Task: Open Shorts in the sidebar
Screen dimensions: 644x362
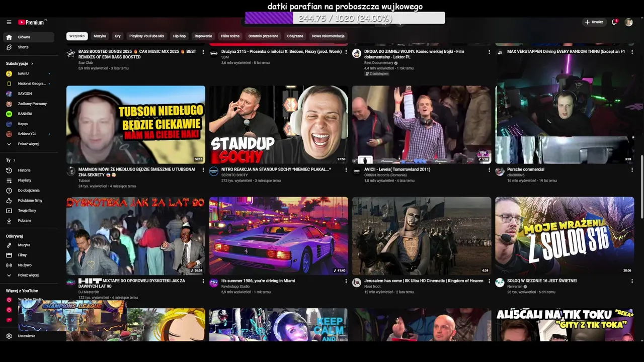Action: pos(28,47)
